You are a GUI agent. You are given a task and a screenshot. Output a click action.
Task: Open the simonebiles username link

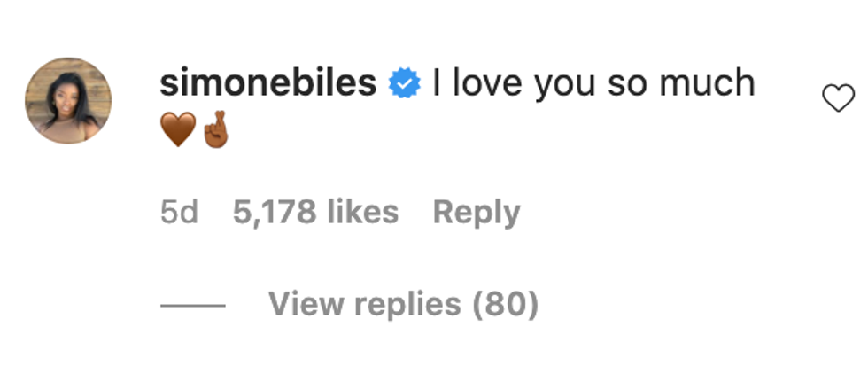[x=268, y=84]
